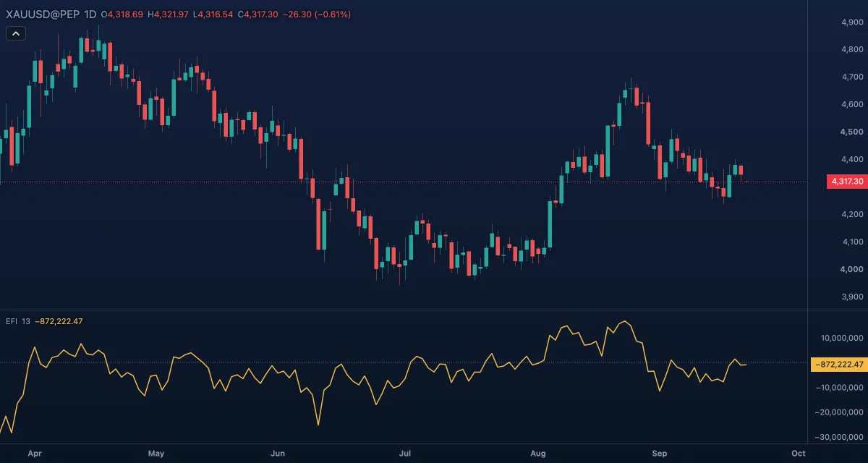The image size is (868, 463).
Task: Click the Oct label on time axis
Action: pyautogui.click(x=799, y=454)
